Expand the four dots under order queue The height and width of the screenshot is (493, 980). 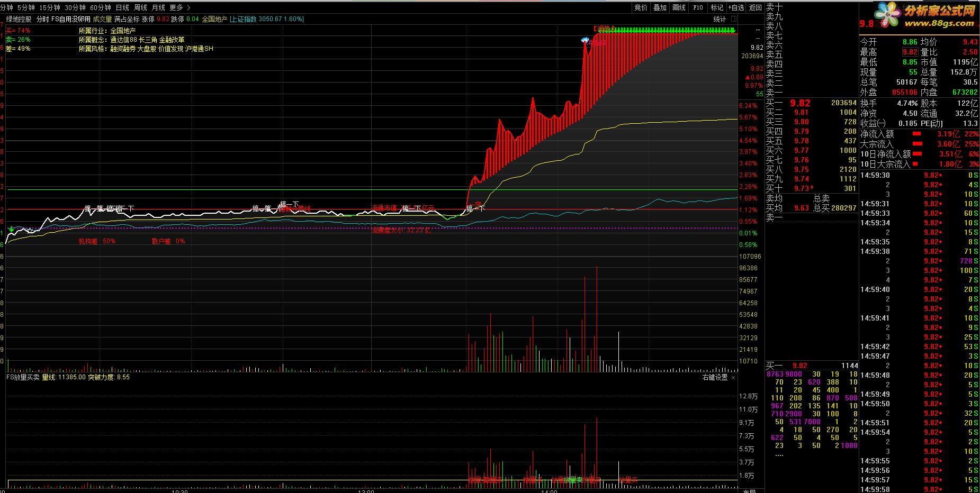pos(779,454)
